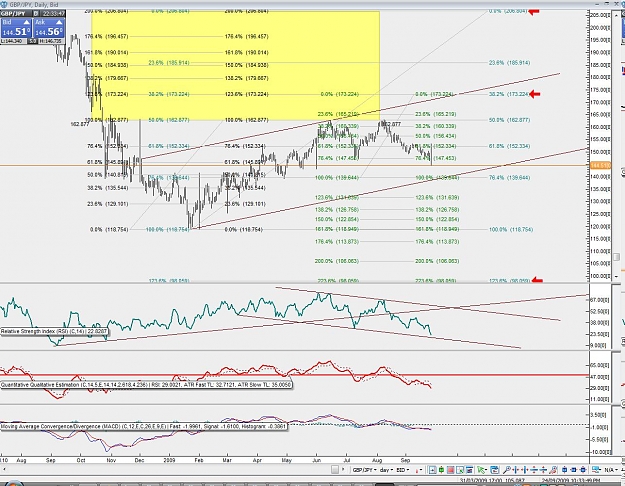Click the 50.0% (162.877) label at chart right edge
625x486 pixels.
509,120
